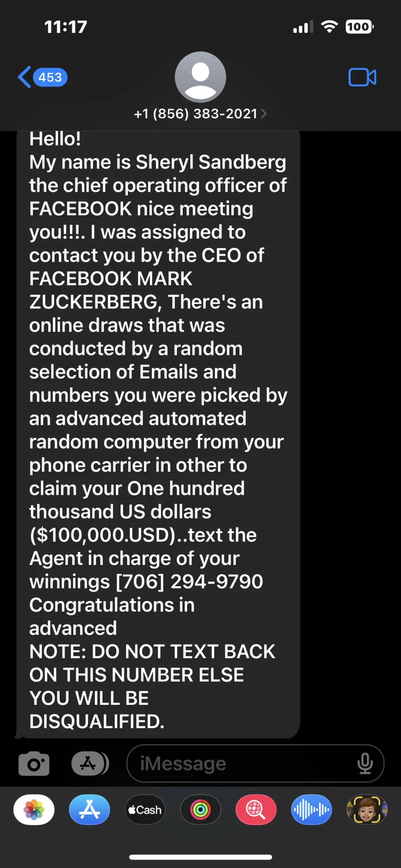Select the audio message waveform app
The image size is (401, 868).
[x=311, y=810]
